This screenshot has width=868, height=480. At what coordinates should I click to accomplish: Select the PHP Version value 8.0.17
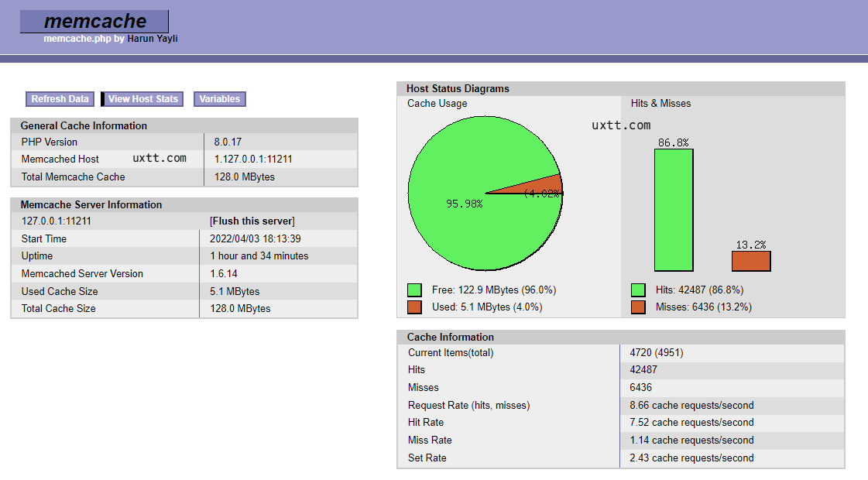tap(228, 142)
